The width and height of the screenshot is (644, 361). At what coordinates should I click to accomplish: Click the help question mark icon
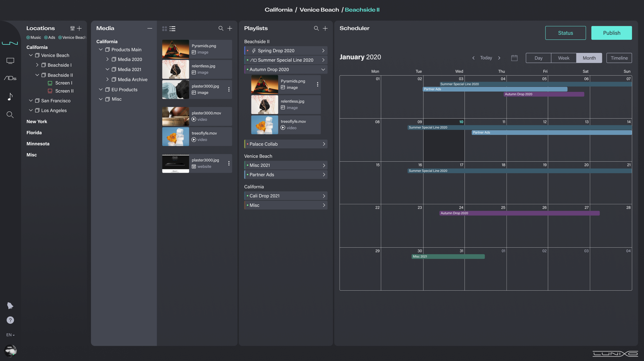pos(10,320)
